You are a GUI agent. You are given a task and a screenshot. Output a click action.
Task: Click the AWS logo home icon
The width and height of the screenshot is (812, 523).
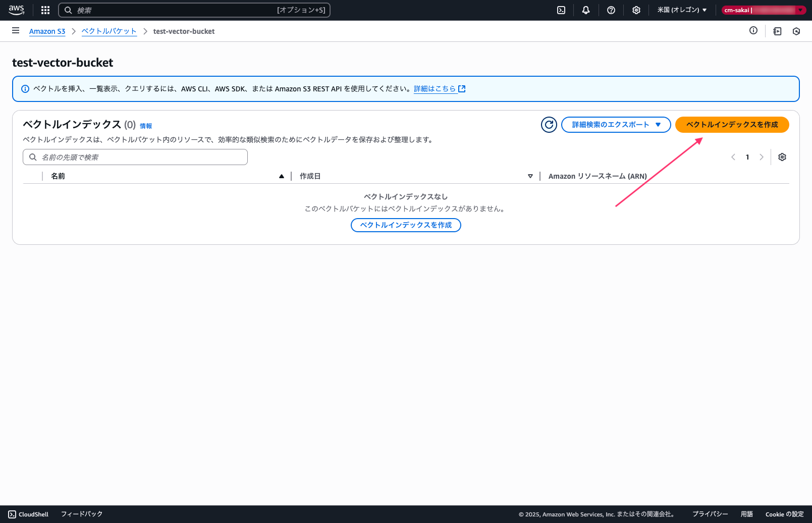[17, 10]
